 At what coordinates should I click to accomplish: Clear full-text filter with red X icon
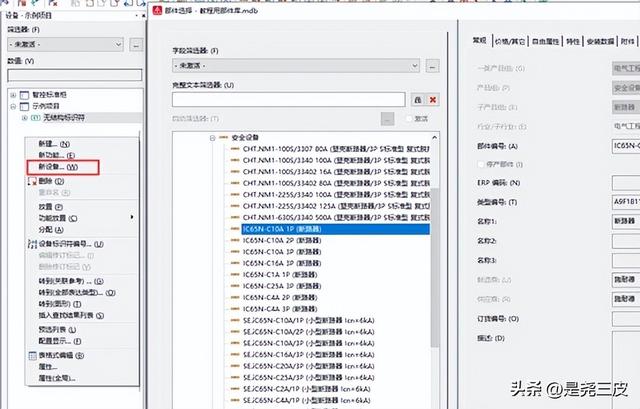433,100
